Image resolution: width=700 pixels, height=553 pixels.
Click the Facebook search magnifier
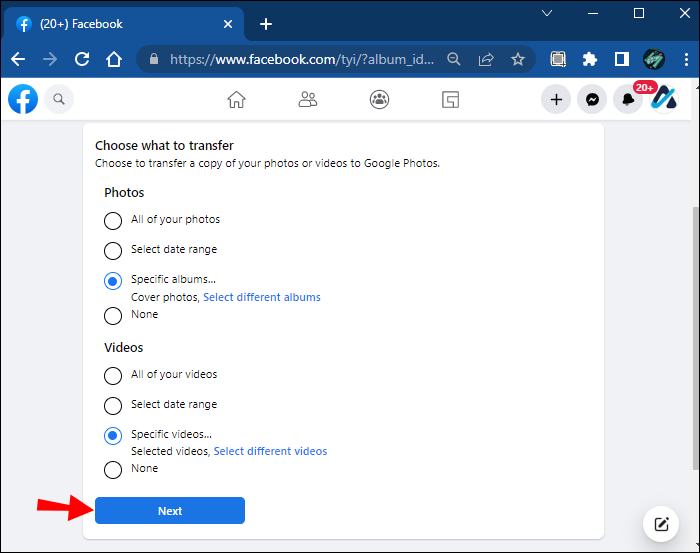59,99
